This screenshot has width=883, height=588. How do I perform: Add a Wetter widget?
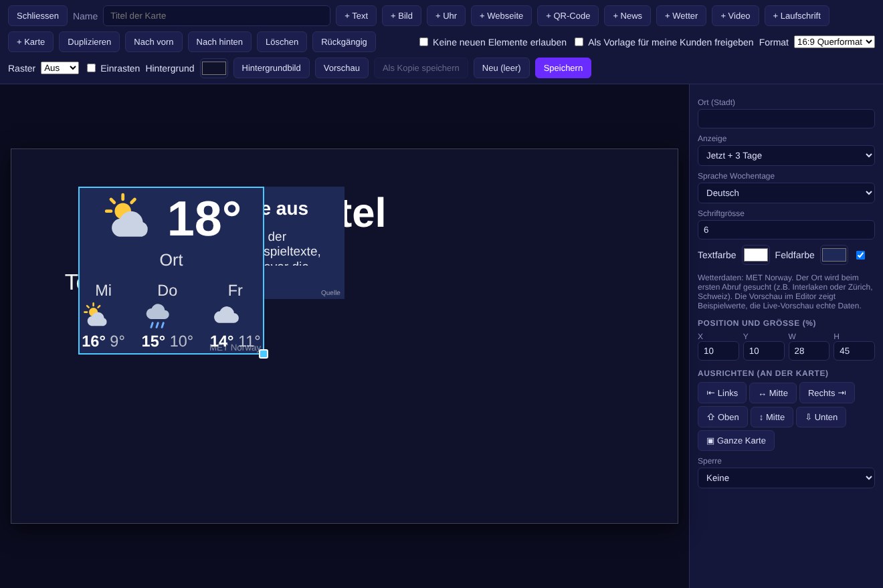(x=681, y=16)
